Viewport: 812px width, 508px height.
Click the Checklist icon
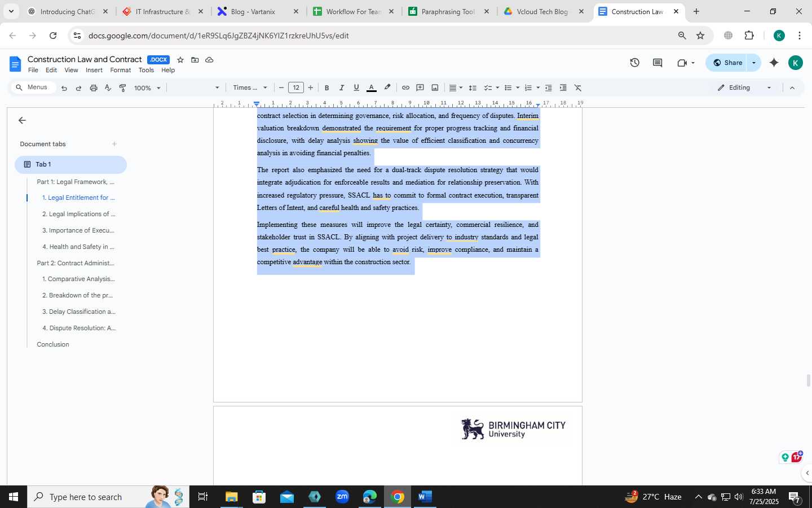pyautogui.click(x=488, y=88)
